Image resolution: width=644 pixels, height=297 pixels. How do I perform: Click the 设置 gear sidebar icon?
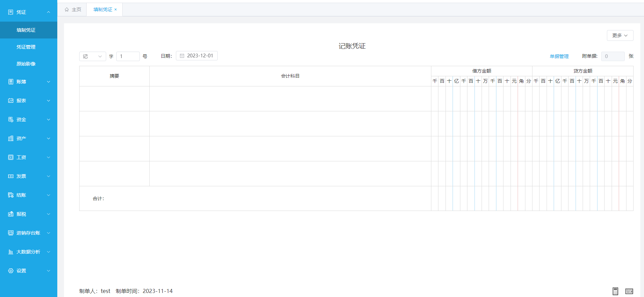11,271
